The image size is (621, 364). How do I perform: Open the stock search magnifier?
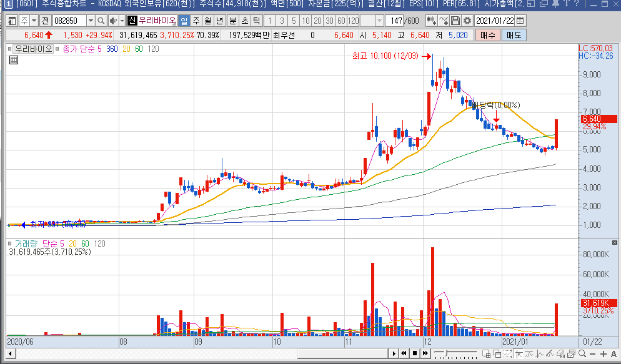click(x=101, y=21)
